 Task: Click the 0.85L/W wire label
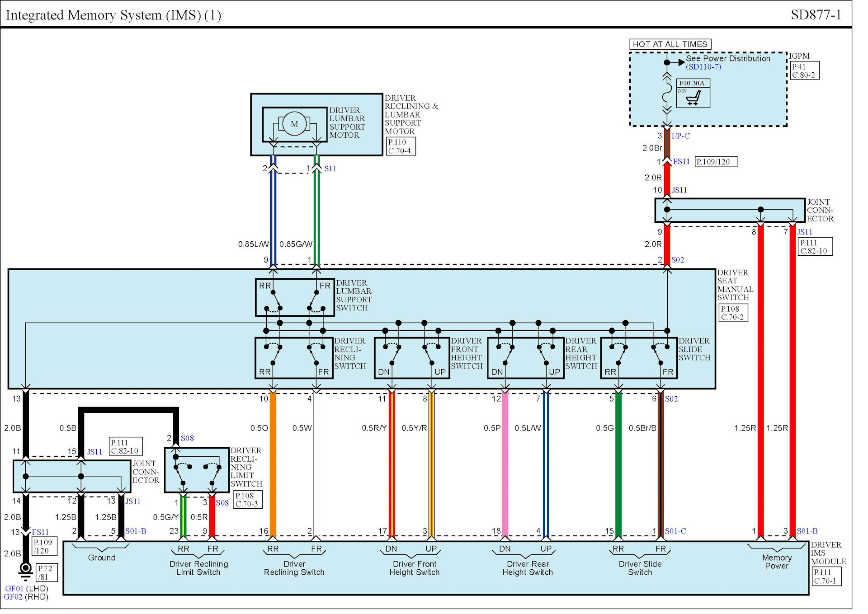click(x=254, y=244)
